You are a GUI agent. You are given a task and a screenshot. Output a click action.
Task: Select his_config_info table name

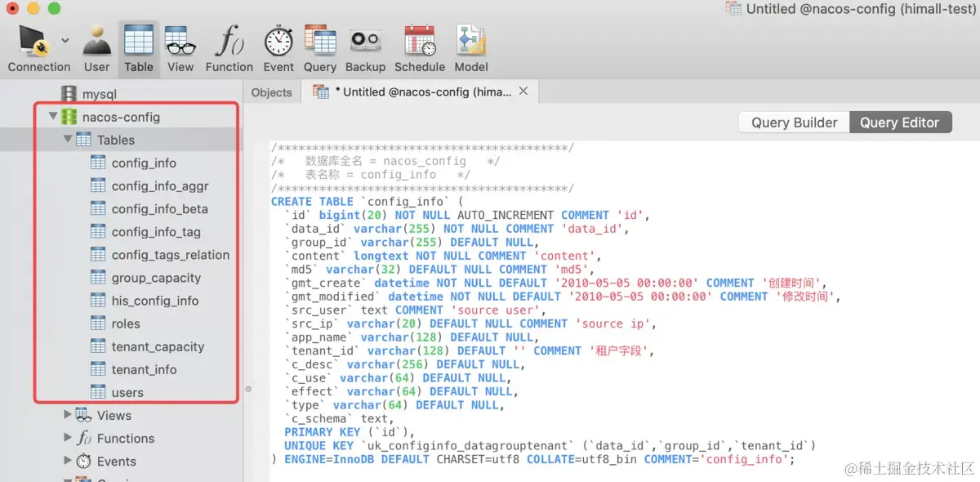click(x=155, y=300)
